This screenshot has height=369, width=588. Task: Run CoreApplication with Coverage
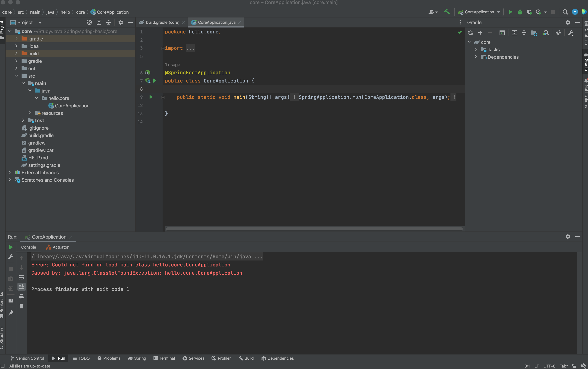point(529,12)
